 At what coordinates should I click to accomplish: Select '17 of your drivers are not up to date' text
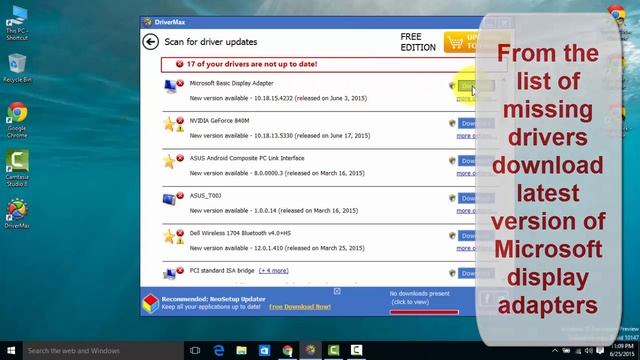click(x=252, y=64)
